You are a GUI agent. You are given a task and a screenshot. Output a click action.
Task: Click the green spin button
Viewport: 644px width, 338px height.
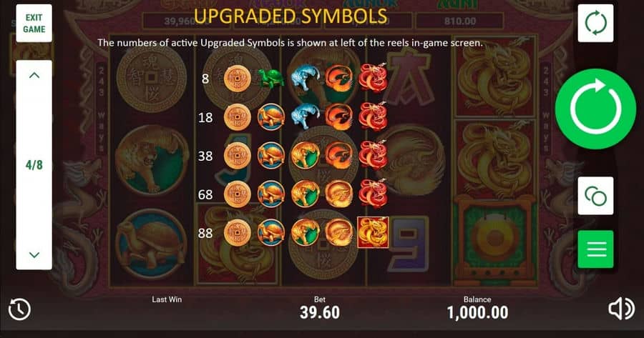(x=595, y=109)
